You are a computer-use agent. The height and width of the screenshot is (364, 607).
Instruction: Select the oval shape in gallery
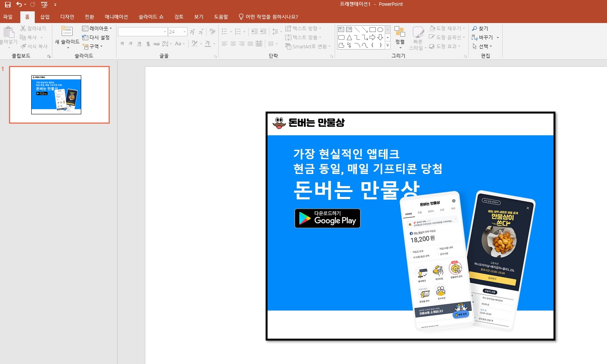click(x=380, y=30)
